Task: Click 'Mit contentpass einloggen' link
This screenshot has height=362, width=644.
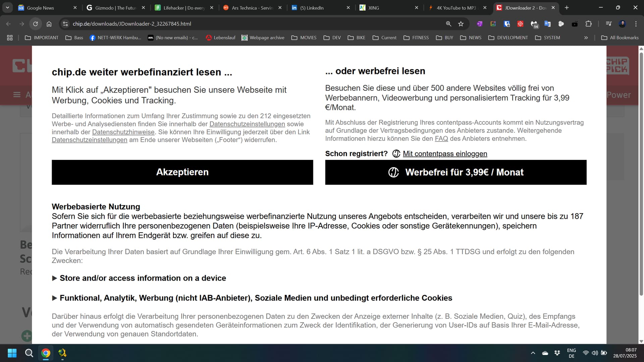Action: tap(445, 154)
